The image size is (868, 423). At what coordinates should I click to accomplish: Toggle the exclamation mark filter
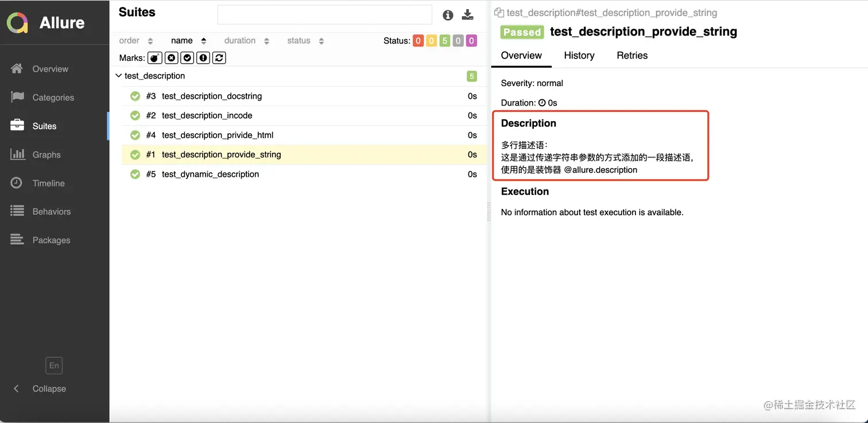coord(203,58)
